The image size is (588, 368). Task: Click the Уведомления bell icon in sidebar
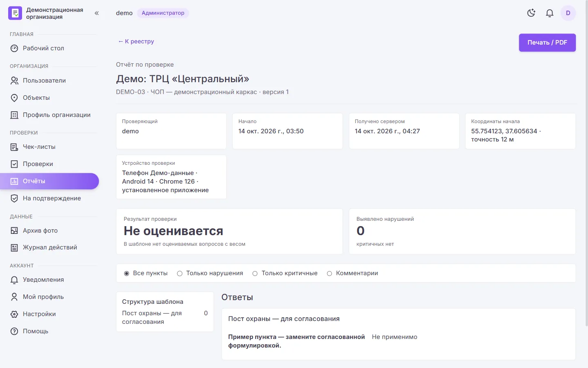(x=14, y=280)
